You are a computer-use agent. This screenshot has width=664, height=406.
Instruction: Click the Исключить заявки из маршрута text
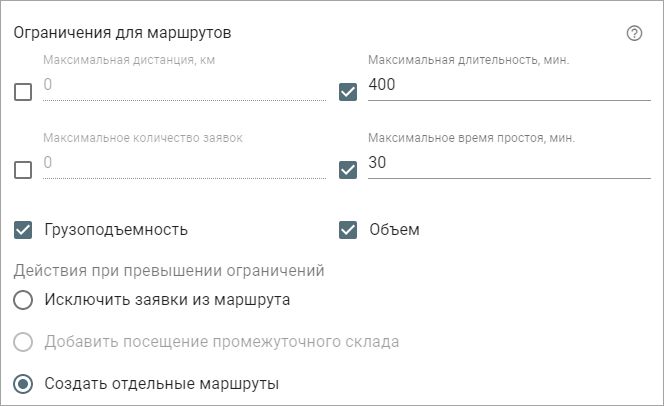point(167,300)
